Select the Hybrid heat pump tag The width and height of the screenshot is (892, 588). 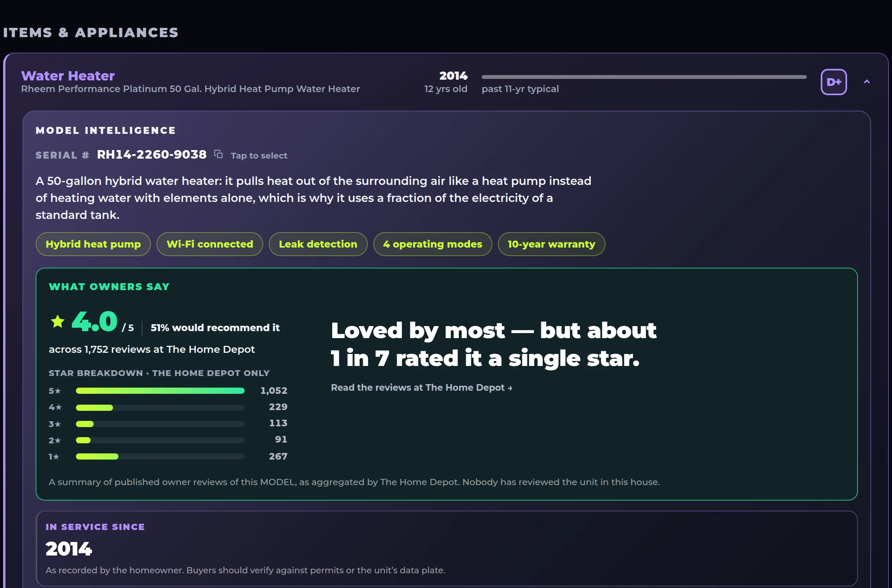tap(93, 244)
